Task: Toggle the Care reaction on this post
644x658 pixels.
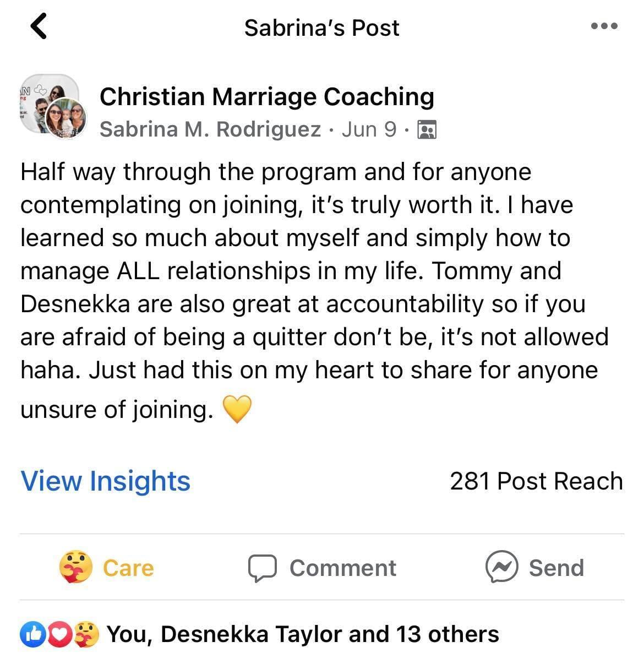Action: click(107, 568)
